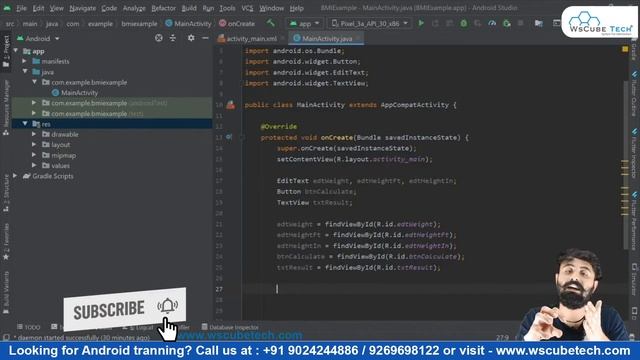Image resolution: width=640 pixels, height=360 pixels.
Task: Fold onCreate method at line 13
Action: coord(242,138)
